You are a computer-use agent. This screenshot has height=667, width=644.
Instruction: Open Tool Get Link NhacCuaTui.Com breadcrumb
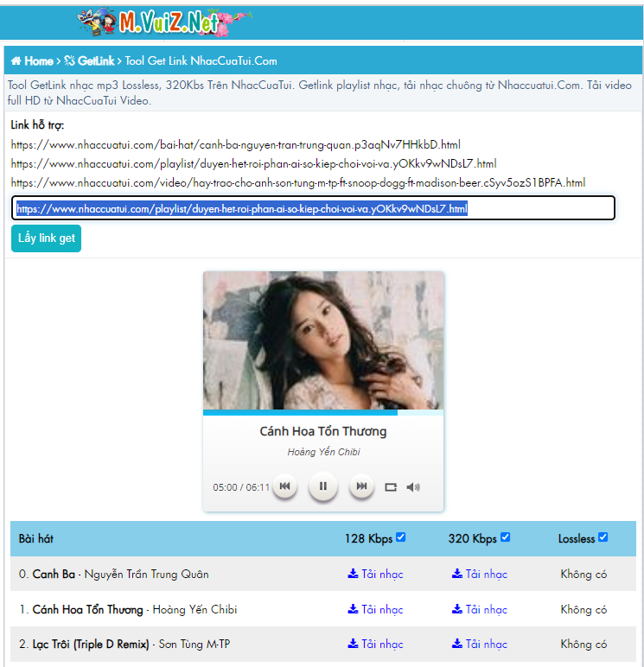201,61
